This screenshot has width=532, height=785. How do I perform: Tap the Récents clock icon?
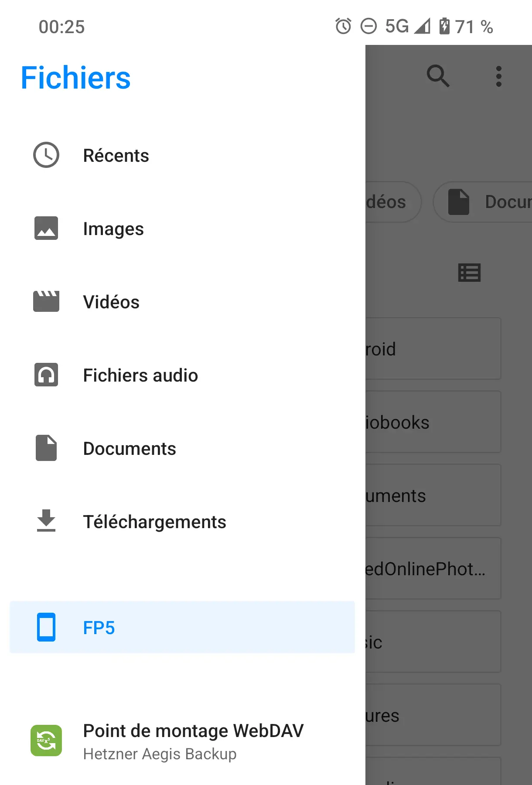[46, 155]
